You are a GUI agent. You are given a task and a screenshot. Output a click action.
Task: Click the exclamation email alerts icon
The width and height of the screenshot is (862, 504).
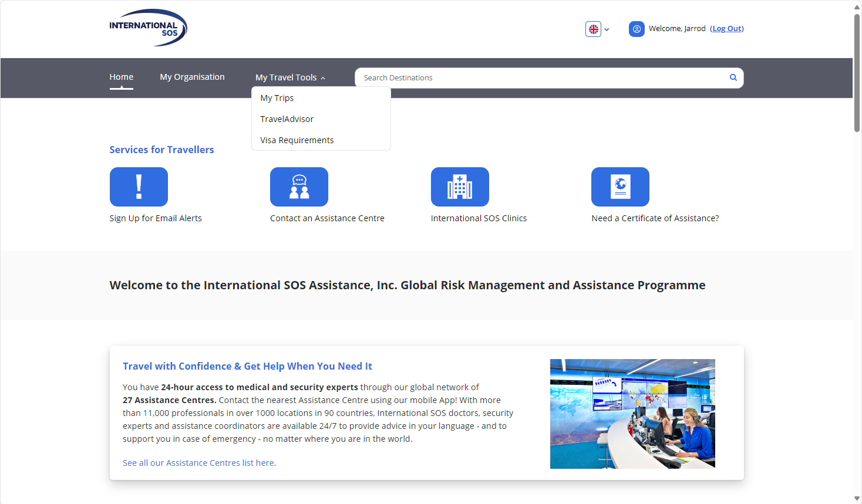click(139, 187)
